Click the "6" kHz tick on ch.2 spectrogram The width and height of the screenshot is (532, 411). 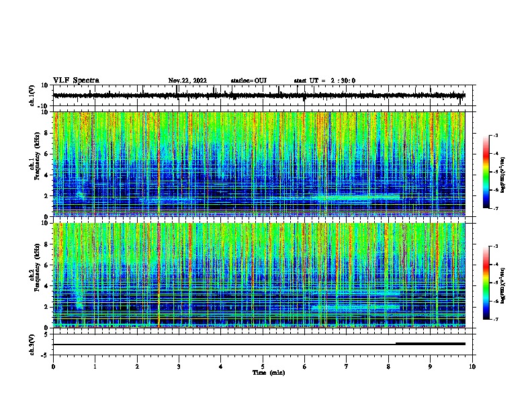46,265
